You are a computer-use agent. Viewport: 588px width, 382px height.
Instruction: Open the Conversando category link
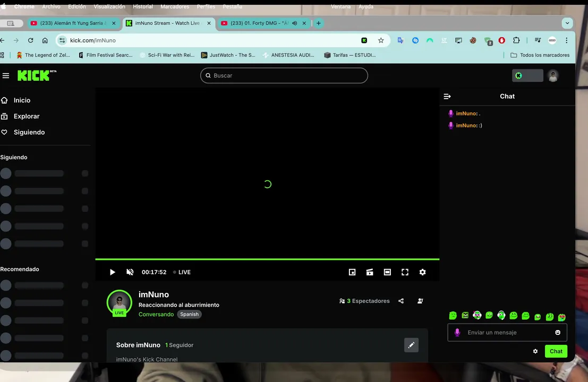(x=156, y=314)
